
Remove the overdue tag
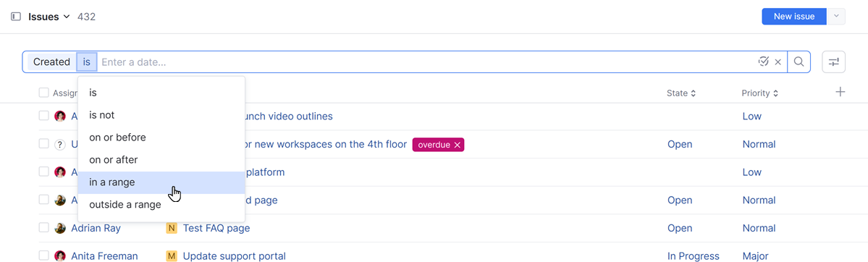[457, 145]
